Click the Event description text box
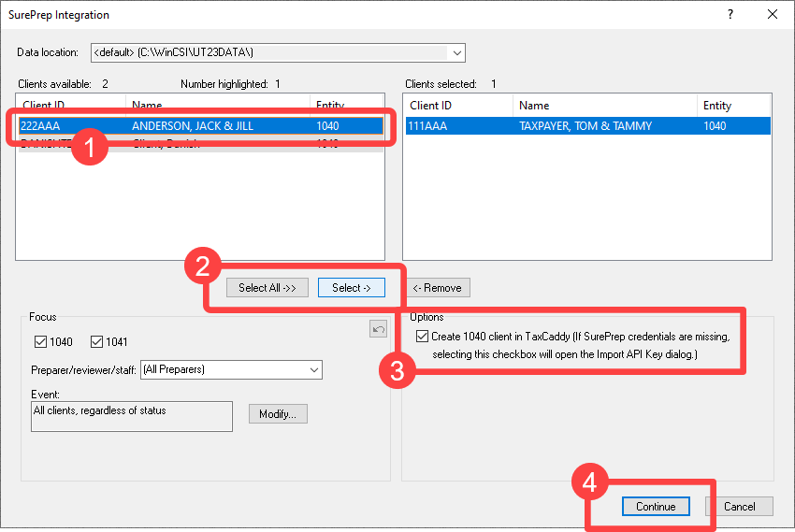Image resolution: width=795 pixels, height=532 pixels. point(131,416)
